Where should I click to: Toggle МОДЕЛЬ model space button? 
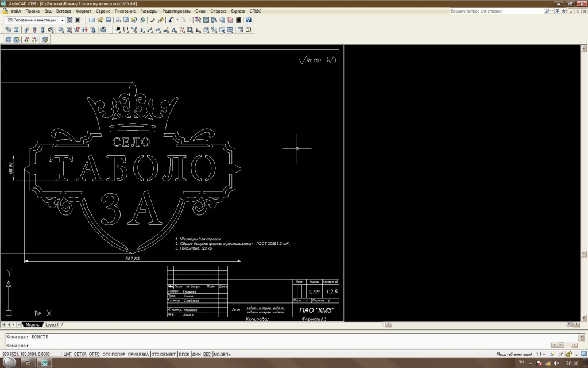coord(222,354)
